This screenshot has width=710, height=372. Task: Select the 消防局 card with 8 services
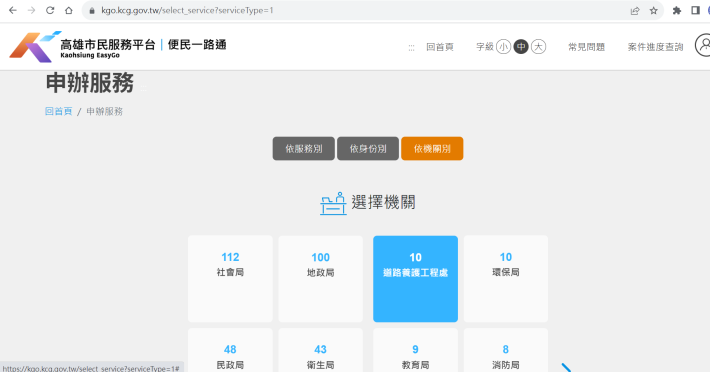[x=506, y=350]
